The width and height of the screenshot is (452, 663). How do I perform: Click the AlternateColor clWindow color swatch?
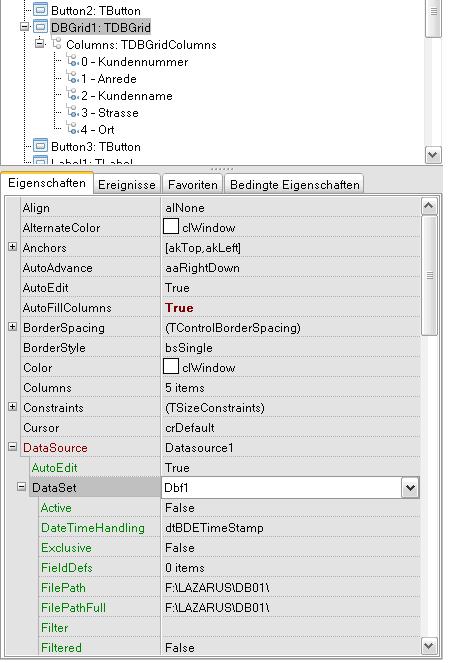pyautogui.click(x=171, y=227)
